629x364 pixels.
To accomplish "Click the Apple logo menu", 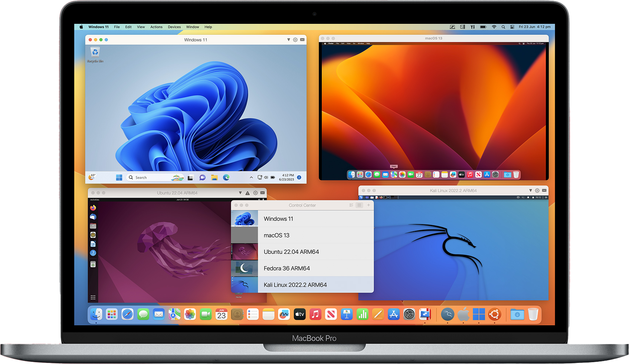I will pyautogui.click(x=81, y=27).
